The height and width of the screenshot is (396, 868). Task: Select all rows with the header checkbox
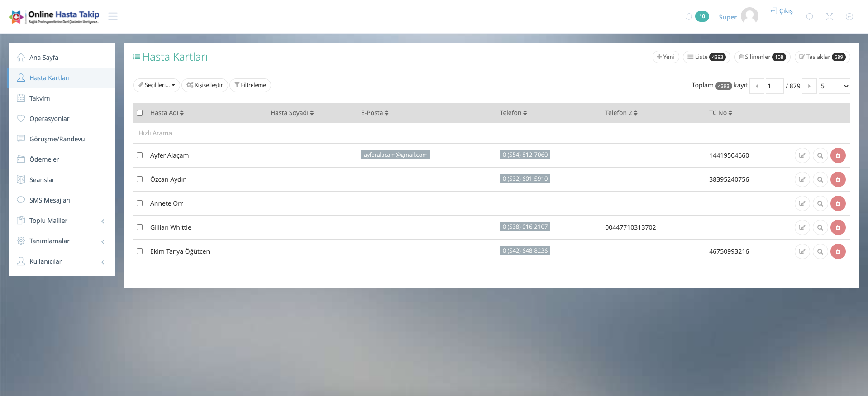click(140, 113)
